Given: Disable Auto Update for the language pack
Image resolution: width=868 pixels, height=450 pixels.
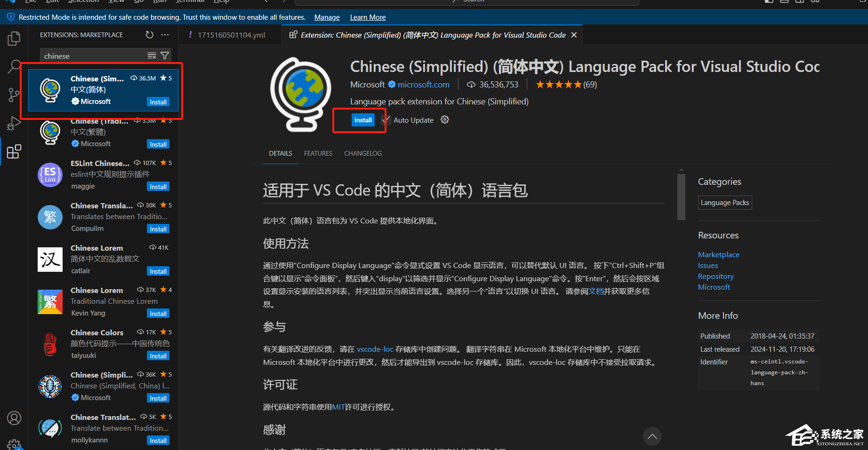Looking at the screenshot, I should tap(386, 119).
